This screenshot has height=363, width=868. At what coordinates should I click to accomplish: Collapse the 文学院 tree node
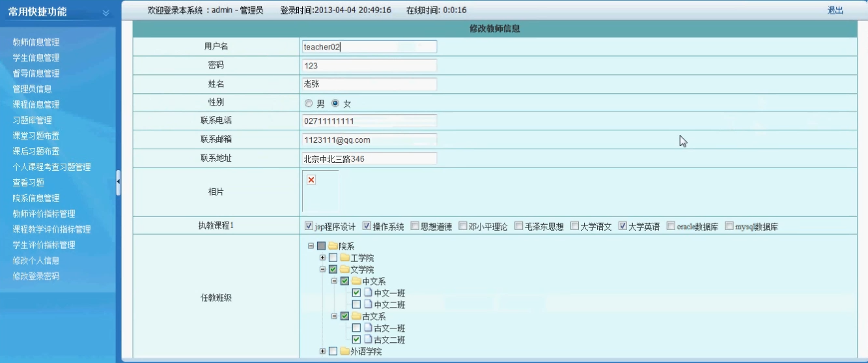322,269
